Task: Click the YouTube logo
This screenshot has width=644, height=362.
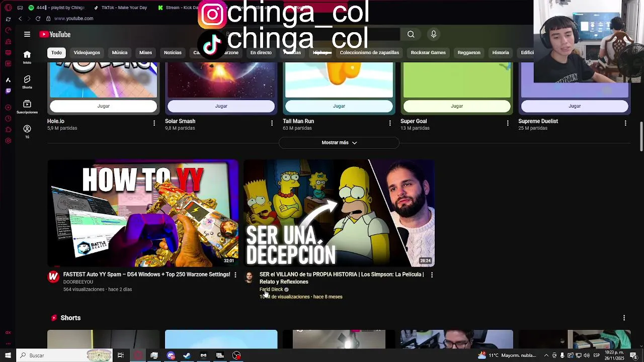Action: (x=55, y=34)
